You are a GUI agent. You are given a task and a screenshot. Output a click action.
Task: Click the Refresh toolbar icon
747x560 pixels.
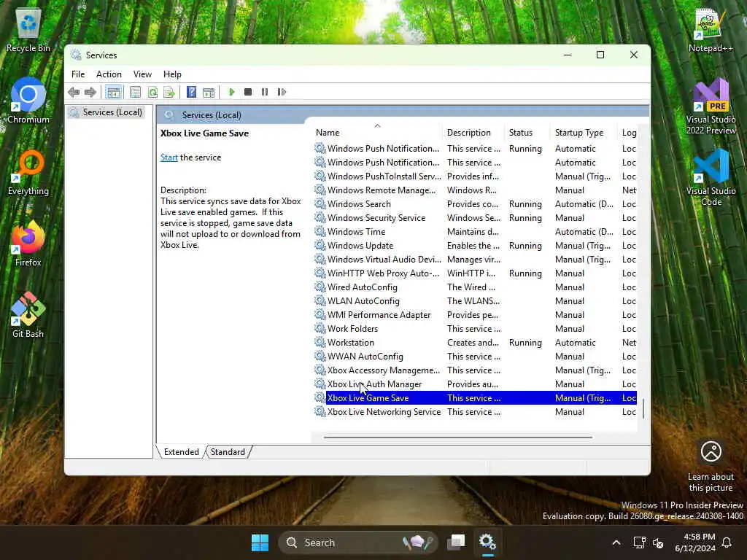click(x=152, y=92)
